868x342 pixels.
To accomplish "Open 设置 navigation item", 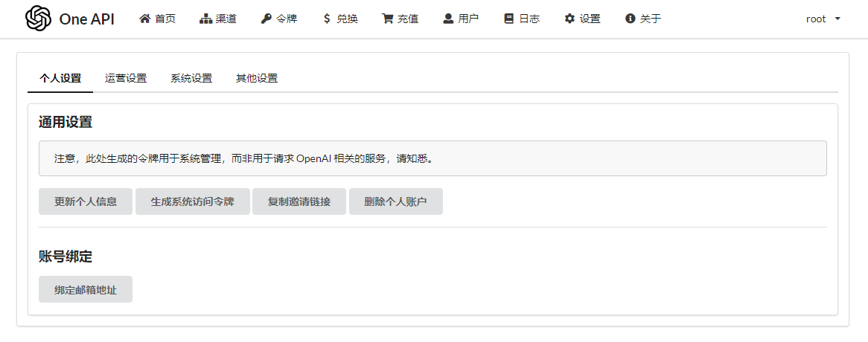I will point(582,19).
